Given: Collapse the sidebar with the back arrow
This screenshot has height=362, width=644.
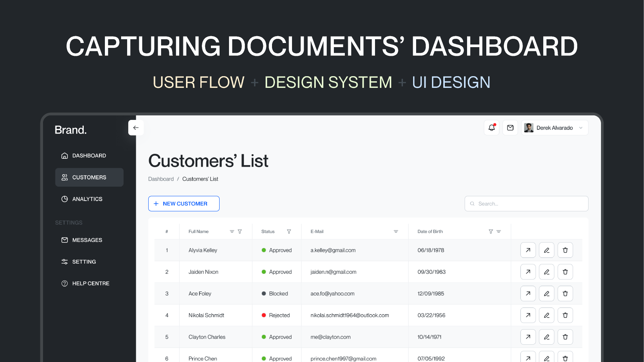Looking at the screenshot, I should 136,127.
